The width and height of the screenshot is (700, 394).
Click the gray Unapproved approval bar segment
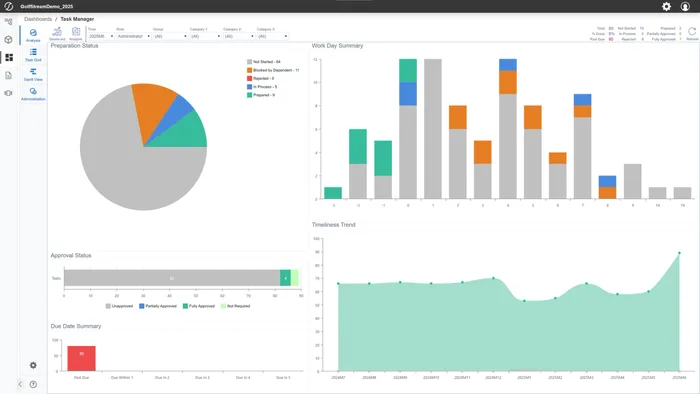pos(172,278)
